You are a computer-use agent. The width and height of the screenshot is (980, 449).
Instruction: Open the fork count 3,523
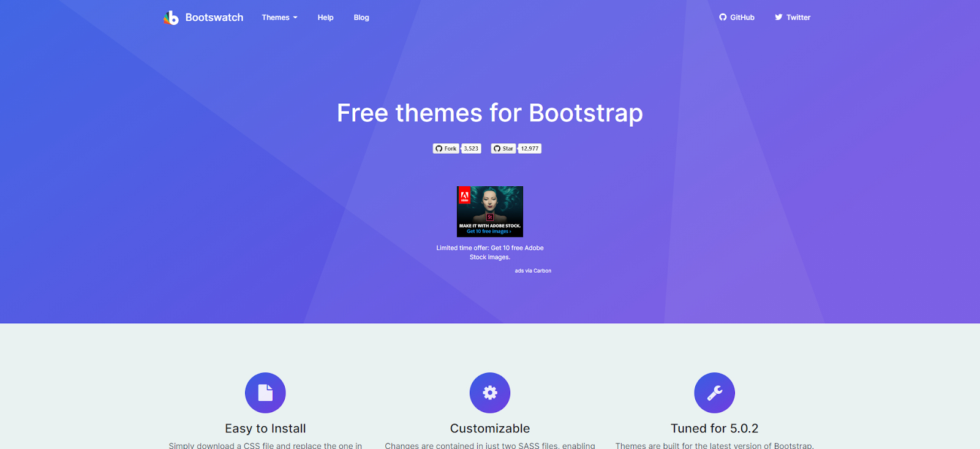pos(471,148)
